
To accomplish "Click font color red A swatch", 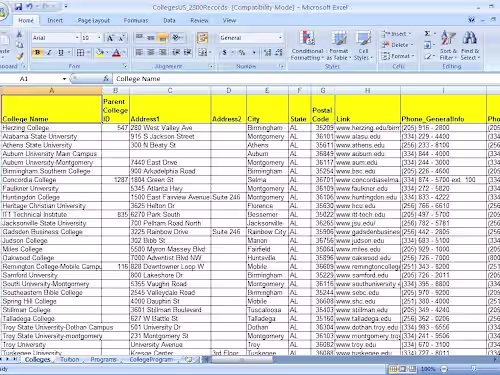I will 116,52.
